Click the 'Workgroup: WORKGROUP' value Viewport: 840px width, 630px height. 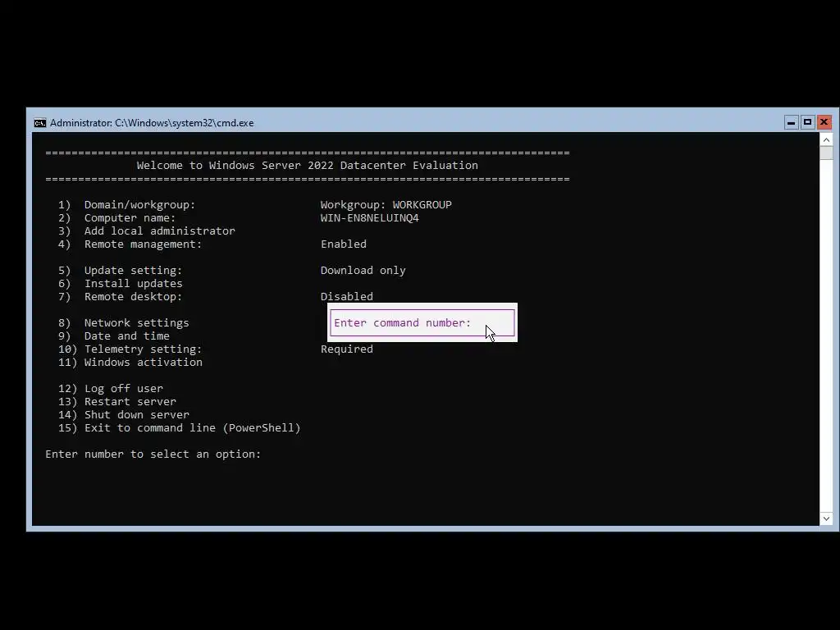tap(386, 204)
